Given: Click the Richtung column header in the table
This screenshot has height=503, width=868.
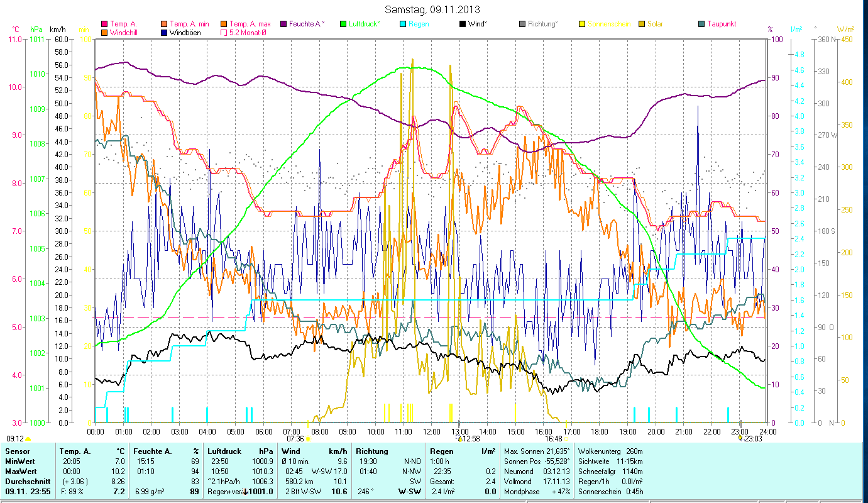Looking at the screenshot, I should [372, 451].
